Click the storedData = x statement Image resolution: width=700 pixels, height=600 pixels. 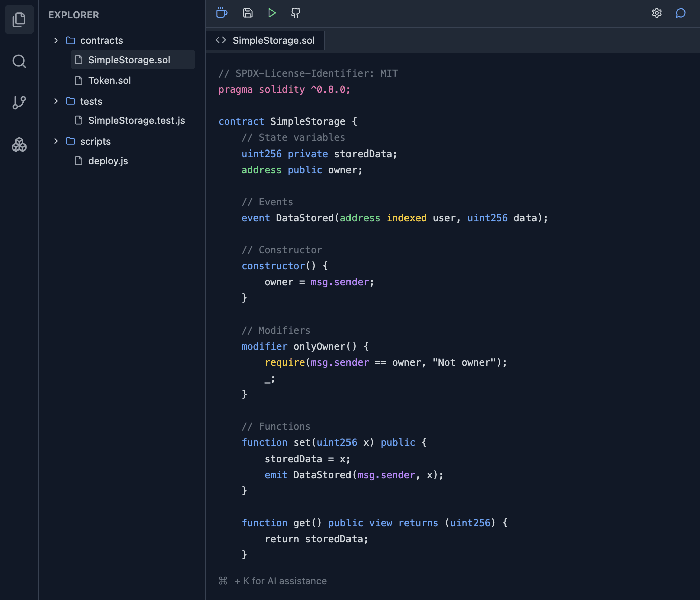click(x=308, y=459)
